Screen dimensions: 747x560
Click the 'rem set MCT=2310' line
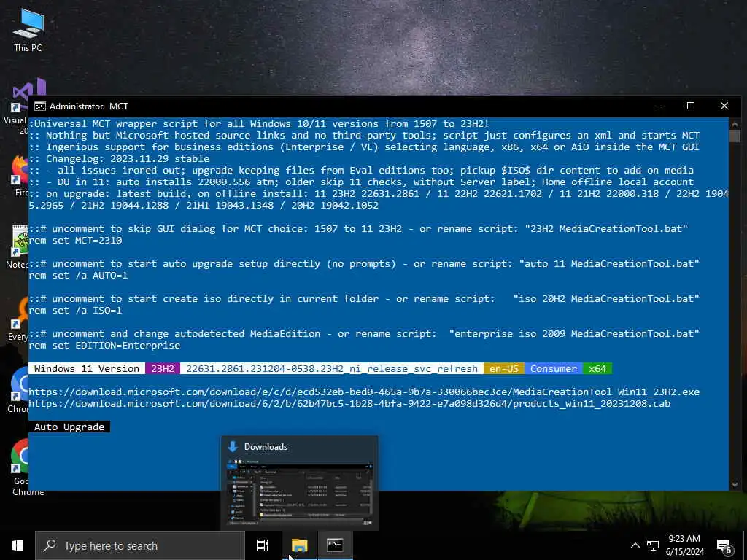pyautogui.click(x=75, y=241)
